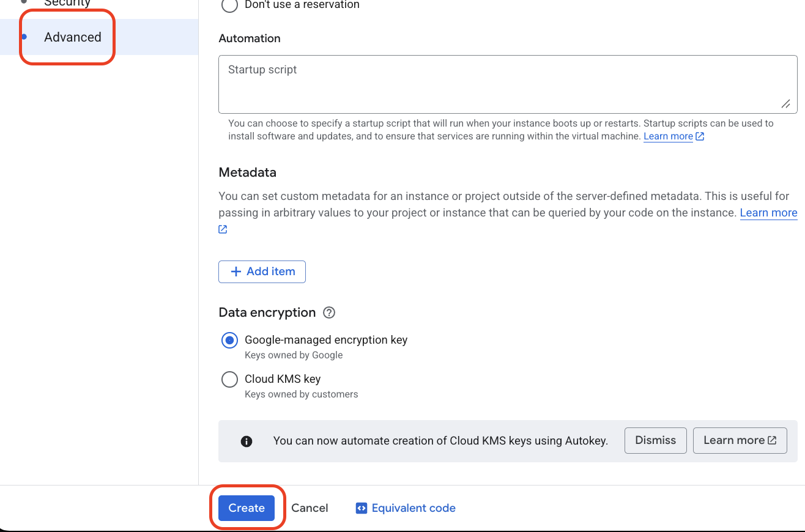Image resolution: width=805 pixels, height=532 pixels.
Task: Dismiss the Autokey notification banner
Action: point(655,440)
